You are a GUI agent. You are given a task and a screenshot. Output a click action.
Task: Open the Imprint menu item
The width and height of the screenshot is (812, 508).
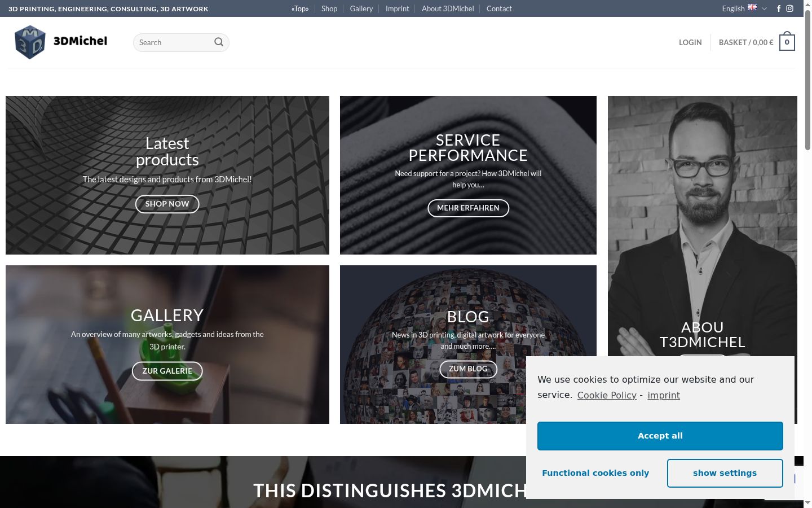coord(398,8)
